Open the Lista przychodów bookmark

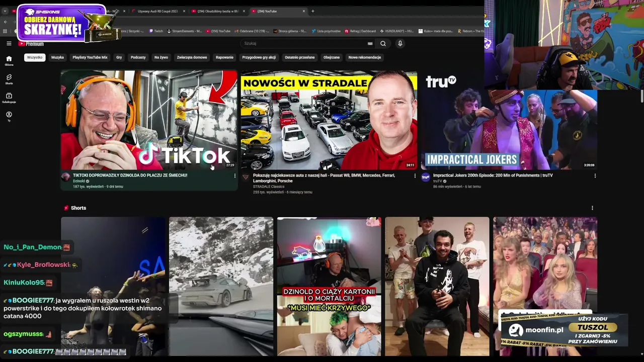coord(326,31)
